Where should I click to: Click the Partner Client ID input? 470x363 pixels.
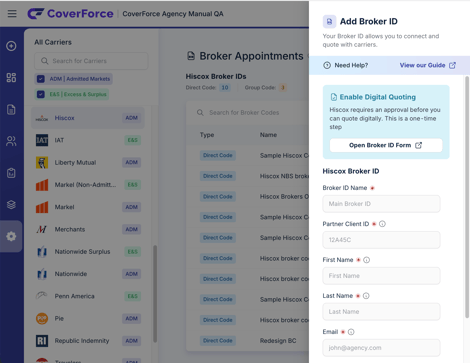tap(381, 240)
